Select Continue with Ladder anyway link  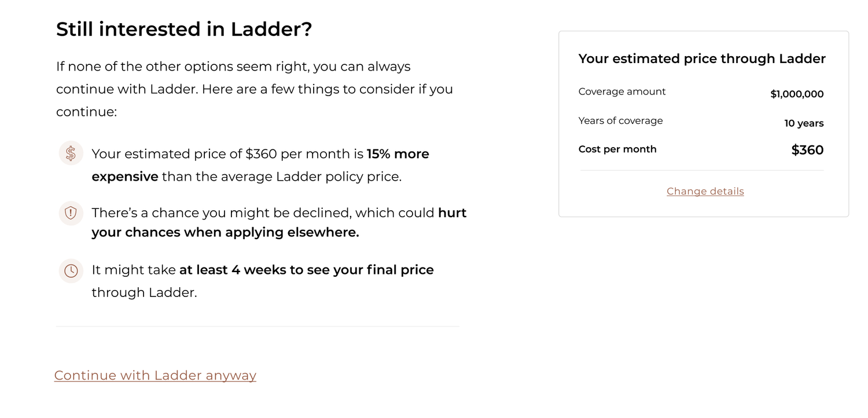(155, 375)
